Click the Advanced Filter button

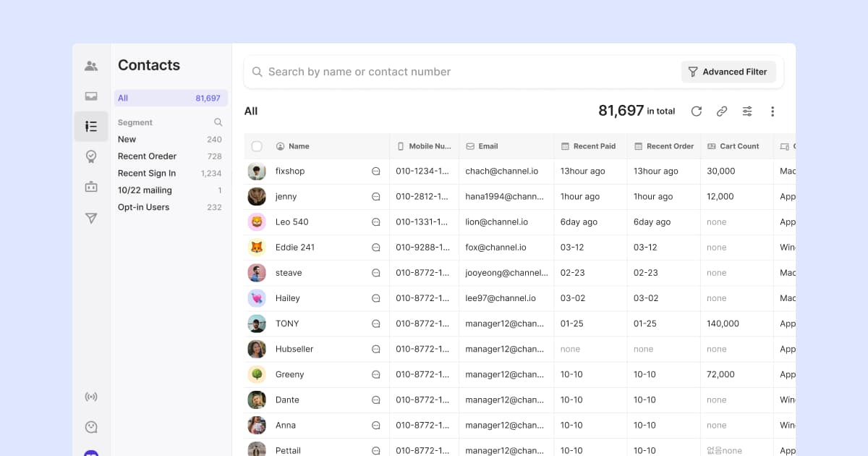[728, 72]
